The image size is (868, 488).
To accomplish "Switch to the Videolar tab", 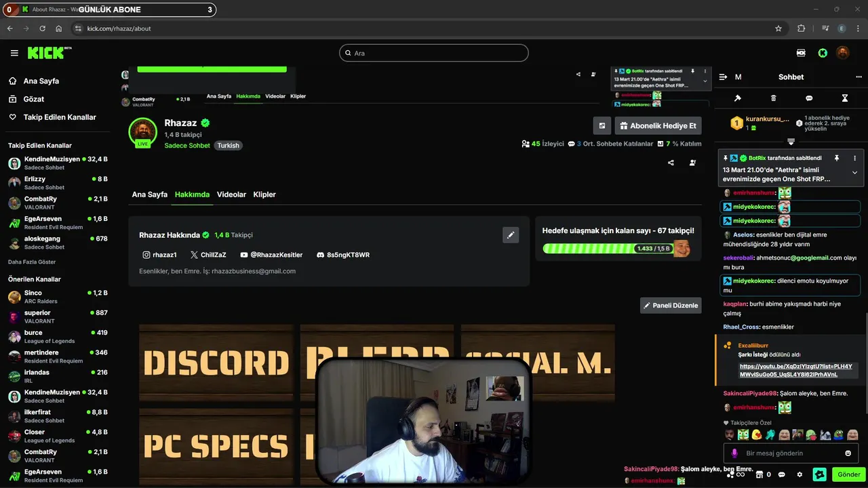I will click(x=231, y=195).
